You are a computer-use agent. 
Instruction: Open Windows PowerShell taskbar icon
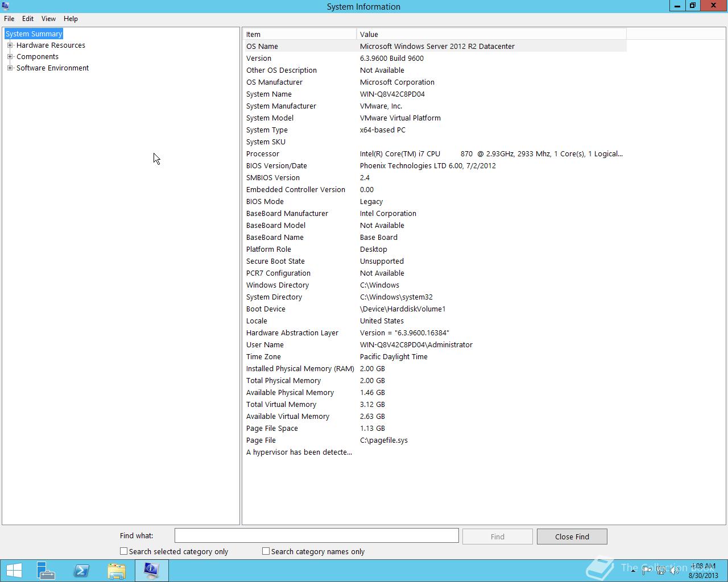pos(81,571)
